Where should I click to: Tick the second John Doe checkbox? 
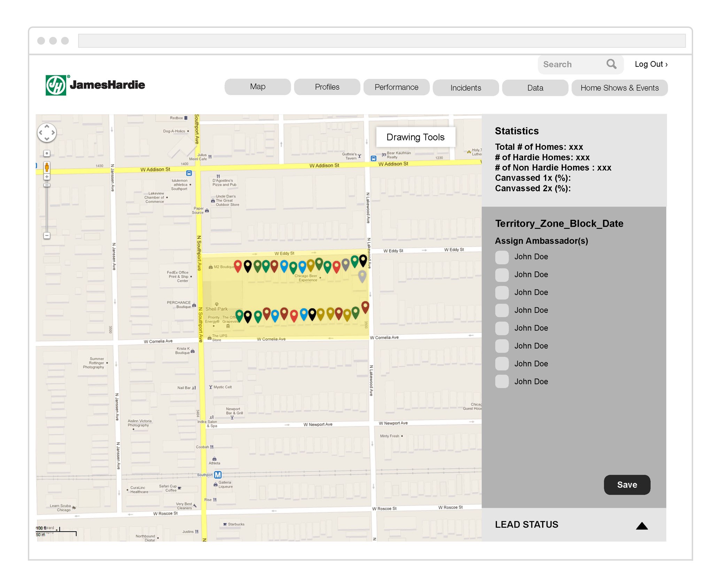[502, 275]
